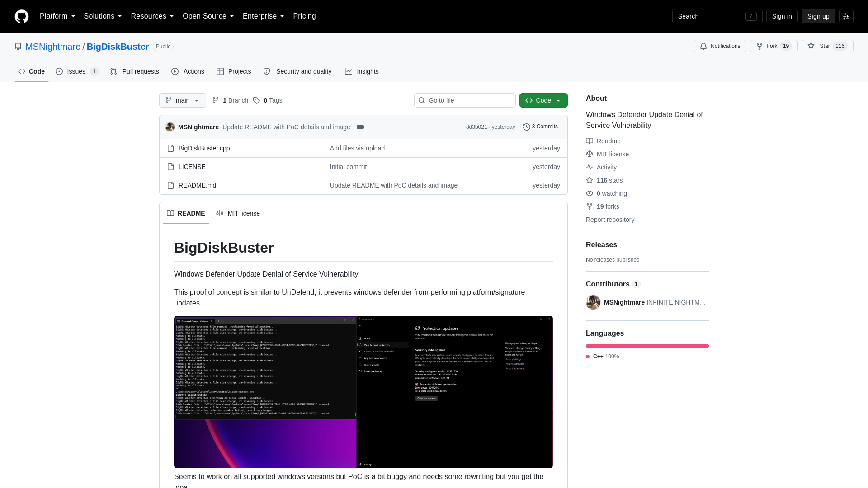The width and height of the screenshot is (868, 488).
Task: Open Readme link in About sidebar
Action: point(603,141)
